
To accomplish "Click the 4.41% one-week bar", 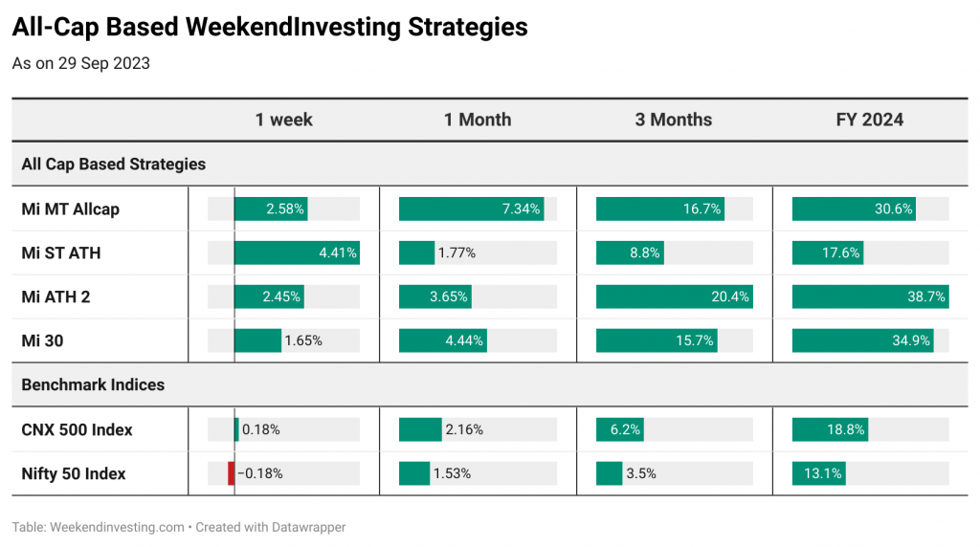I will click(297, 252).
